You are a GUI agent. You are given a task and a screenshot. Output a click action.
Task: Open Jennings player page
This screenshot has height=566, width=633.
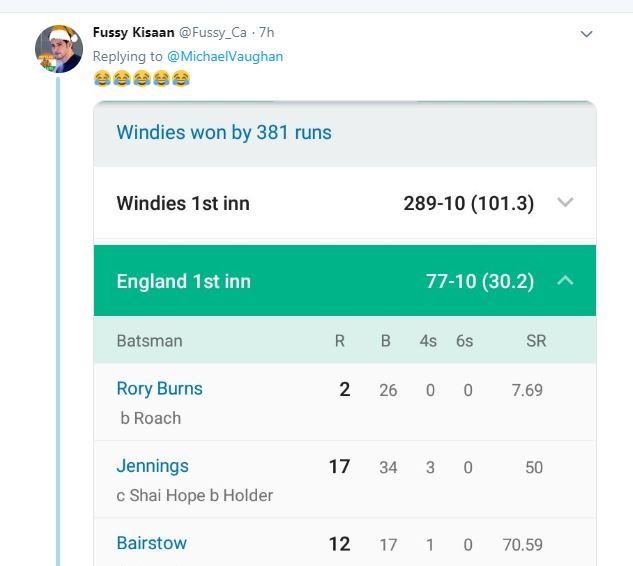(x=152, y=466)
